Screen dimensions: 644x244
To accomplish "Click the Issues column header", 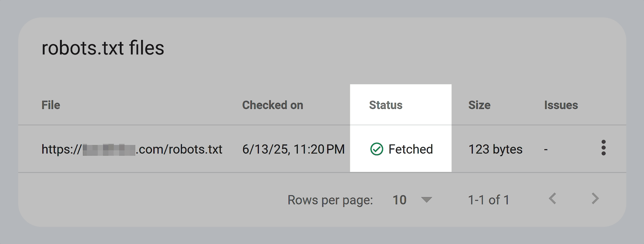I will (561, 105).
